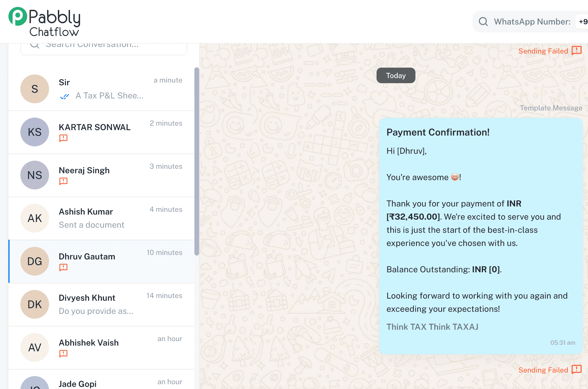The image size is (588, 389).
Task: Select the Jade Gopi conversation
Action: point(101,379)
